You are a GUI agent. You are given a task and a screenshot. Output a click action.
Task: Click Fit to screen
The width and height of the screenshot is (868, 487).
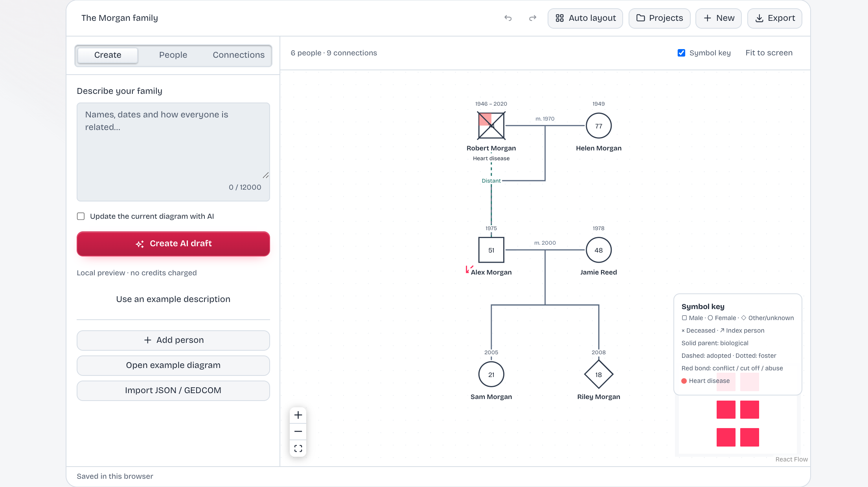coord(769,53)
